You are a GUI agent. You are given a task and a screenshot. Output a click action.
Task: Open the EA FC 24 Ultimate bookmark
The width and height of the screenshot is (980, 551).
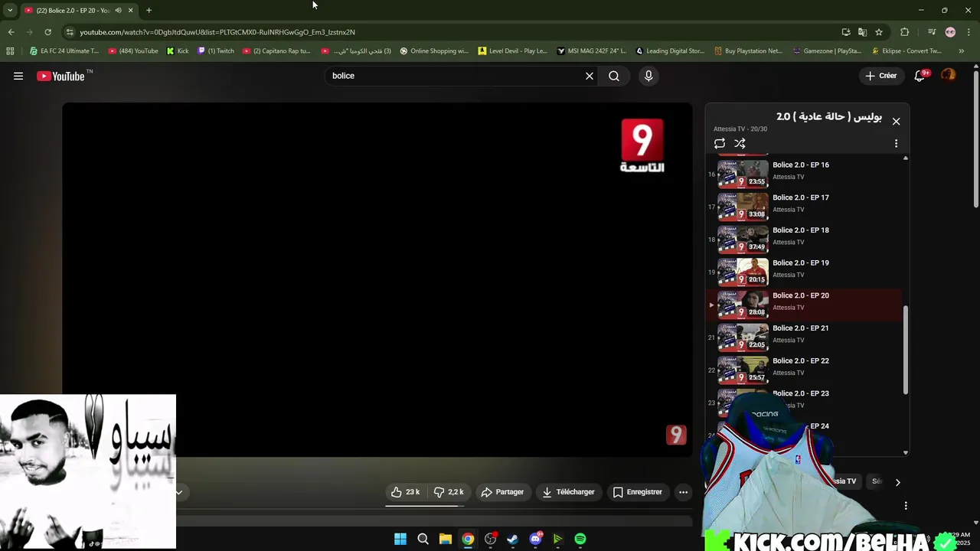[x=64, y=51]
